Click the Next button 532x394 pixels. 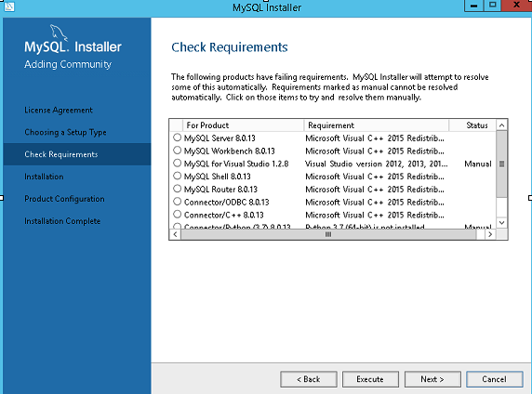432,379
